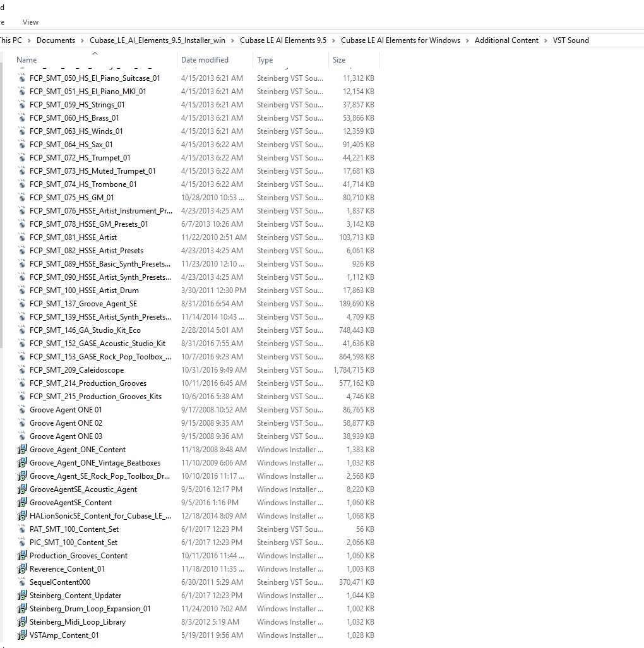Select FCP_SMT_215_Production_Grooves_Kits file
The image size is (644, 648).
coord(95,397)
